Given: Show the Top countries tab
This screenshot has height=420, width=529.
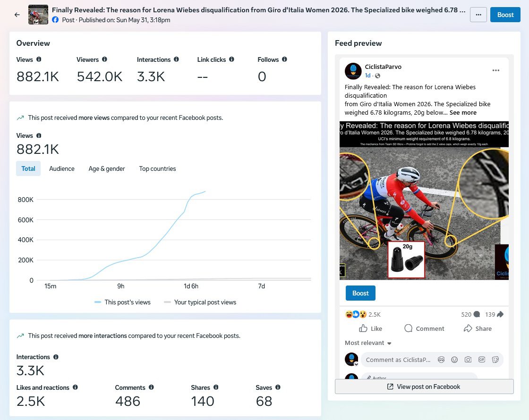Looking at the screenshot, I should 158,168.
